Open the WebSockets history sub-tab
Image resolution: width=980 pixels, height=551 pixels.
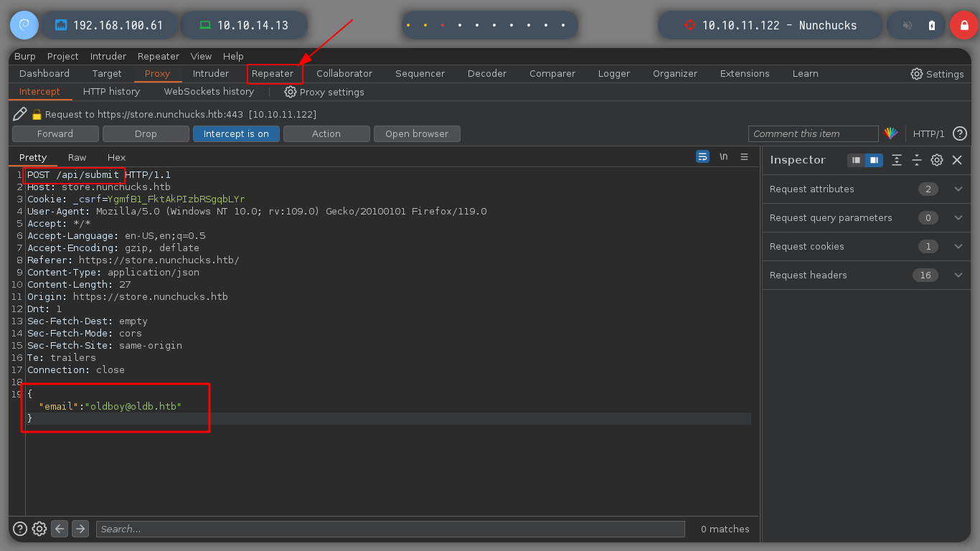pos(209,92)
